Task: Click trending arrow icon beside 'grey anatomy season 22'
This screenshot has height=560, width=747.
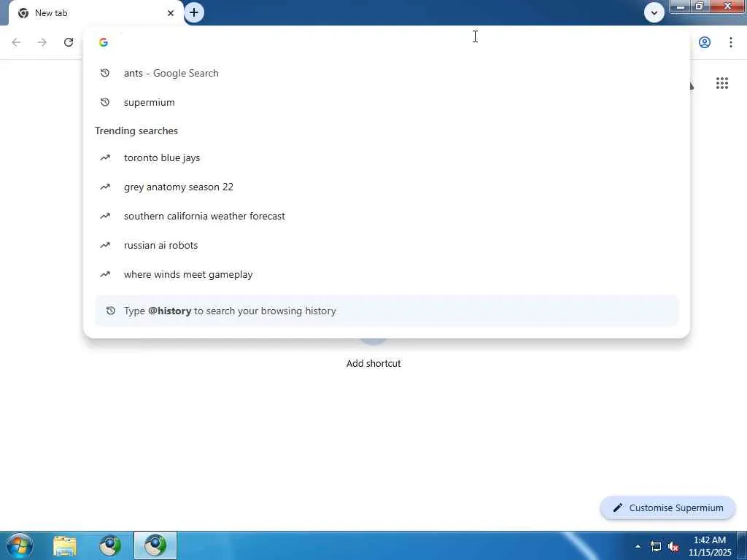Action: pos(105,187)
